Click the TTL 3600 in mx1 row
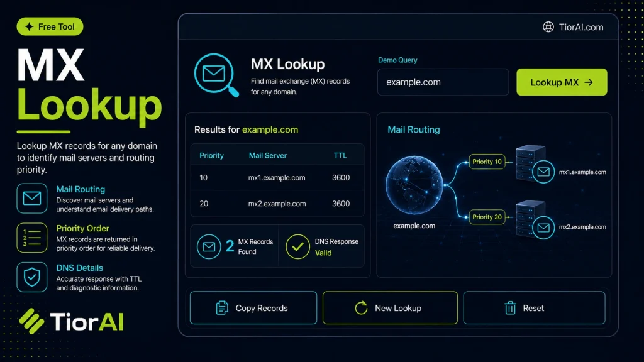Viewport: 644px width, 362px height. 341,178
